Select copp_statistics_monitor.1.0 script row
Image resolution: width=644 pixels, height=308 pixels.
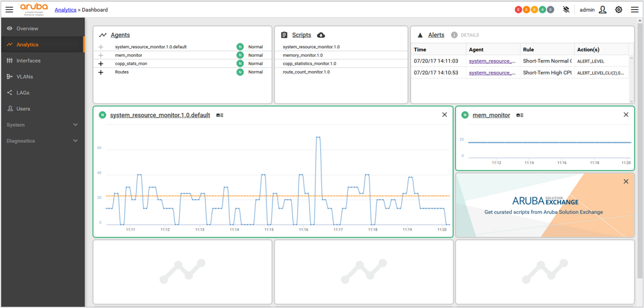click(x=341, y=64)
